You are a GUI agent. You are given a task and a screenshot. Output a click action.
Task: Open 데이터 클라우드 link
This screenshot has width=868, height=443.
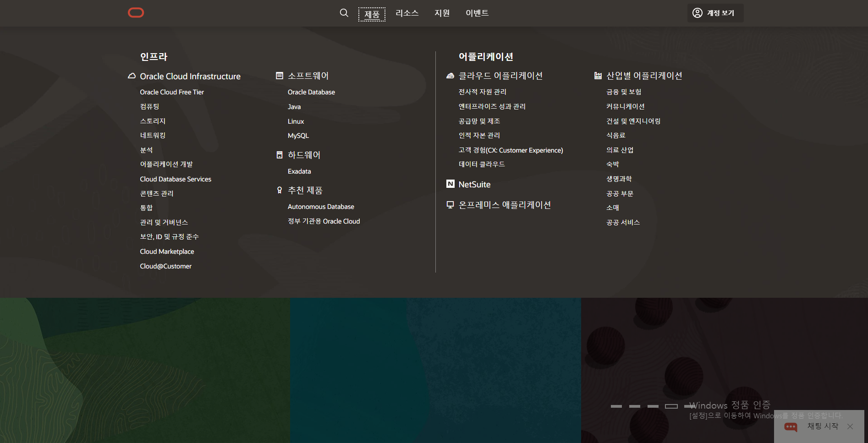482,164
